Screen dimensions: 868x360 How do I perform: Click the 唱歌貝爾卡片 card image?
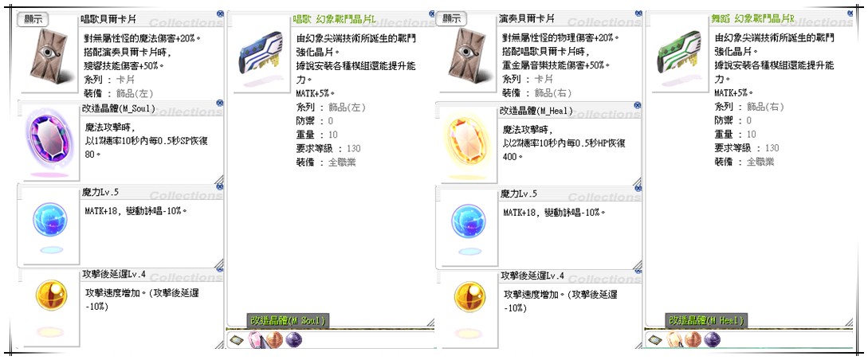click(x=49, y=55)
